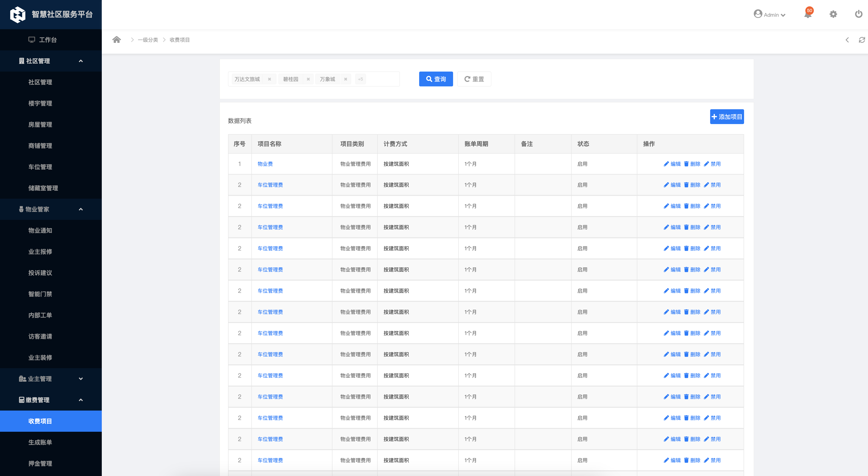Click 删除 in the 物业费 row
Image resolution: width=868 pixels, height=476 pixels.
point(692,164)
